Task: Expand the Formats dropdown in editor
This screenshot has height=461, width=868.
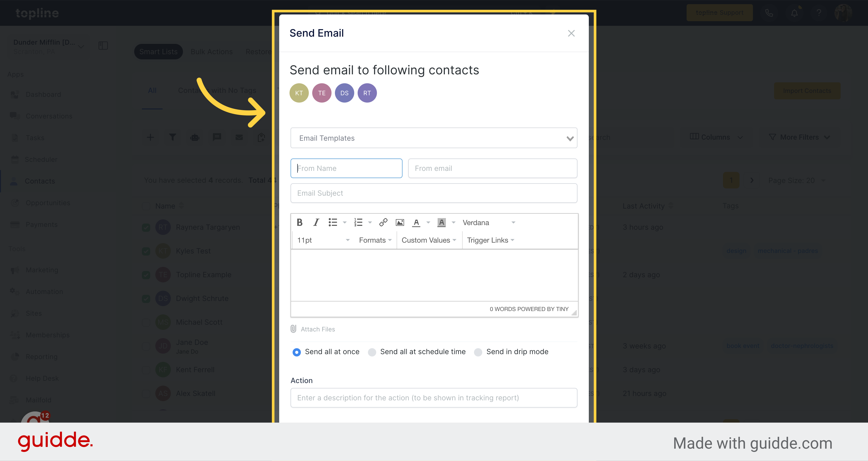Action: point(374,240)
